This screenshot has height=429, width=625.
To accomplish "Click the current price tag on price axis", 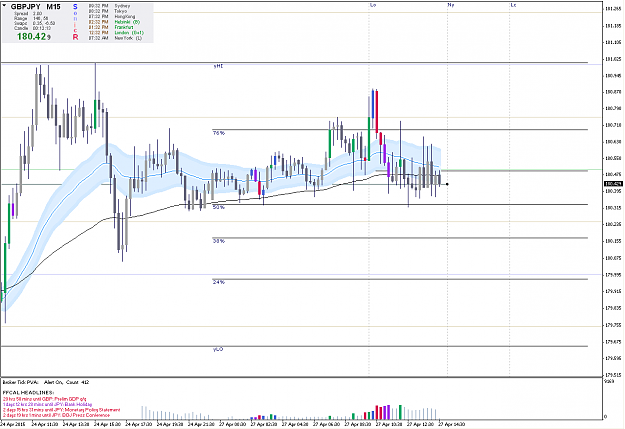I will (x=613, y=184).
